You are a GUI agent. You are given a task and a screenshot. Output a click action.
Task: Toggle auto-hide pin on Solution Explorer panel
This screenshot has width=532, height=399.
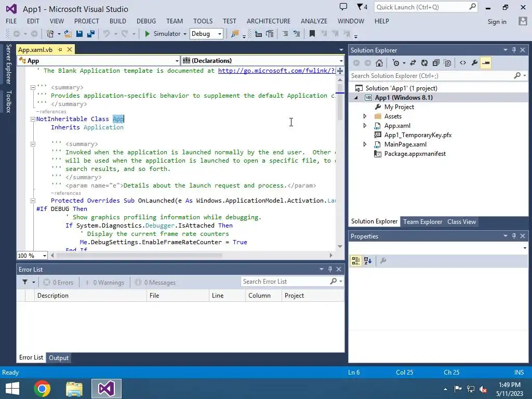[514, 50]
